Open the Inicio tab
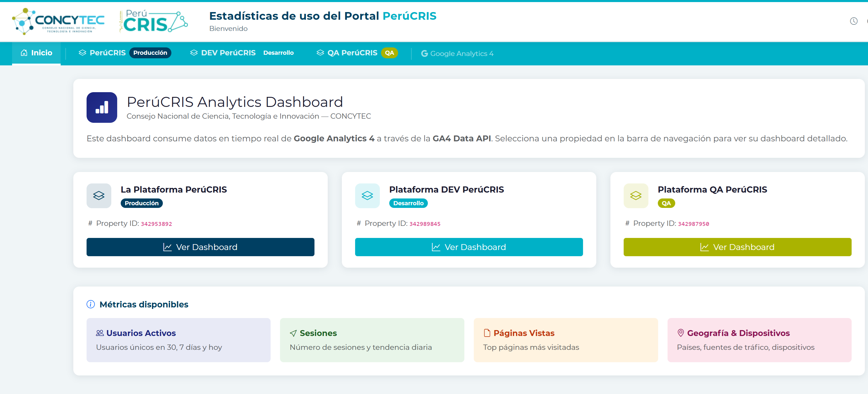The height and width of the screenshot is (394, 868). tap(37, 53)
